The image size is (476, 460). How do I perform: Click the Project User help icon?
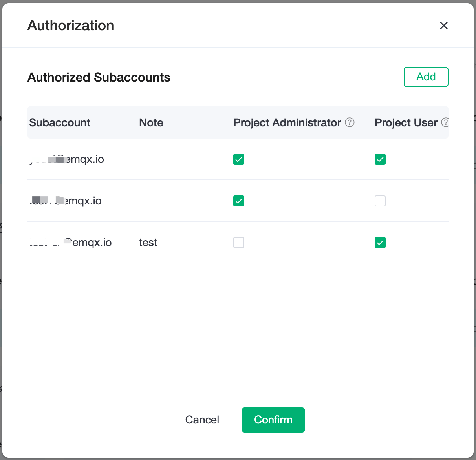(445, 122)
